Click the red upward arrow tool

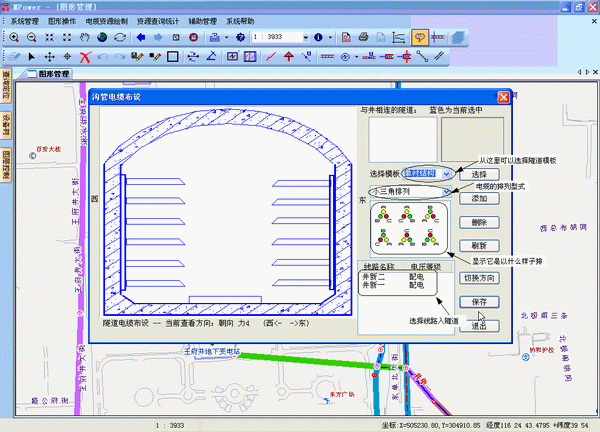coord(289,57)
